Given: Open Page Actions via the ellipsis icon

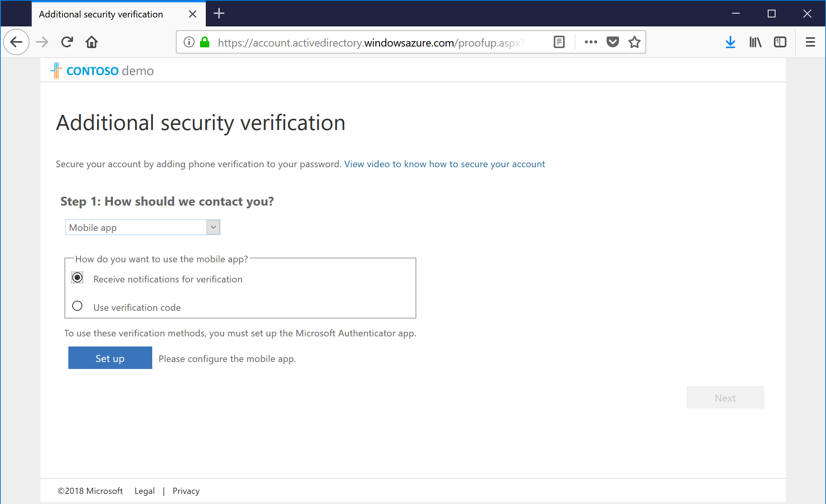Looking at the screenshot, I should [x=591, y=42].
